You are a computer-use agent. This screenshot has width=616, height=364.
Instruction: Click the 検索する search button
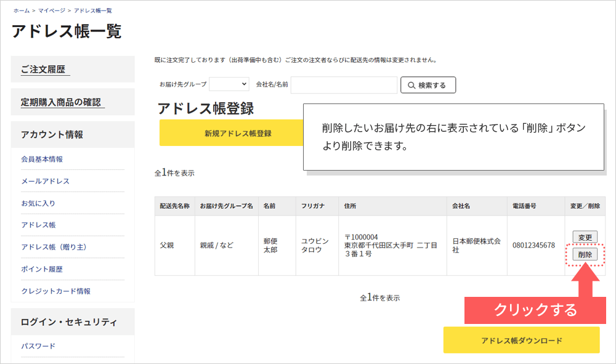(x=428, y=85)
